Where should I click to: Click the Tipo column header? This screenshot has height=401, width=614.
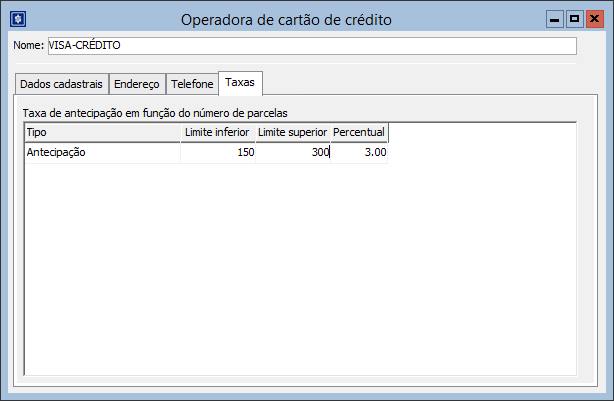coord(102,132)
